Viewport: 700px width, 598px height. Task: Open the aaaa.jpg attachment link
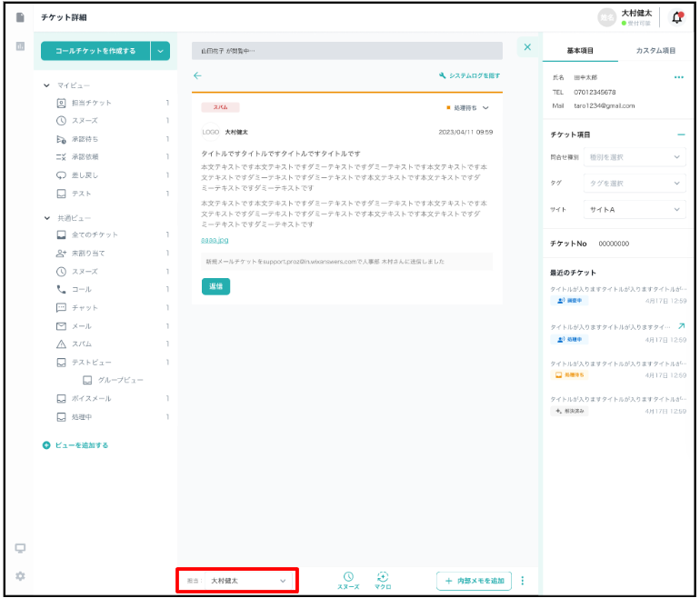tap(215, 240)
